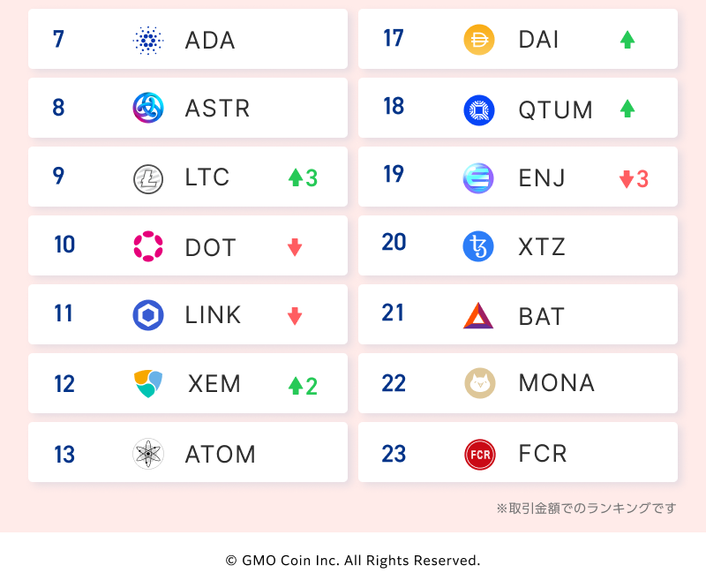Click the ATOM Cosmos coin icon

[148, 454]
